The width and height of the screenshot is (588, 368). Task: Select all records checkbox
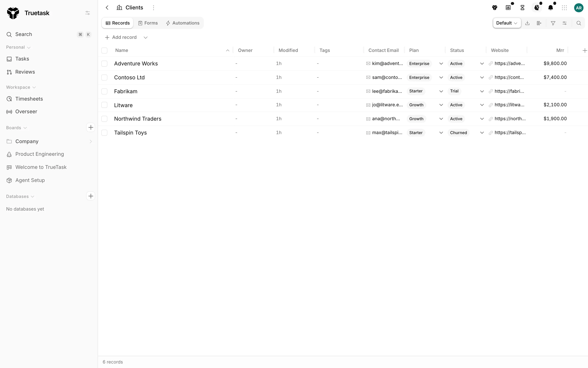[104, 50]
